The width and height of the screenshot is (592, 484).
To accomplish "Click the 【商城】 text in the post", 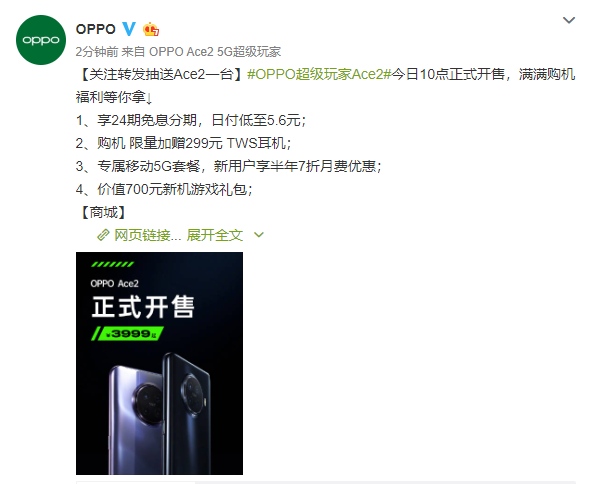I will [x=102, y=212].
